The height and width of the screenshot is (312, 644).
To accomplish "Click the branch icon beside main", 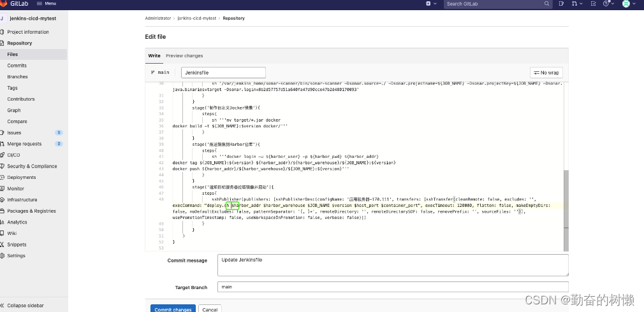I will tap(153, 73).
